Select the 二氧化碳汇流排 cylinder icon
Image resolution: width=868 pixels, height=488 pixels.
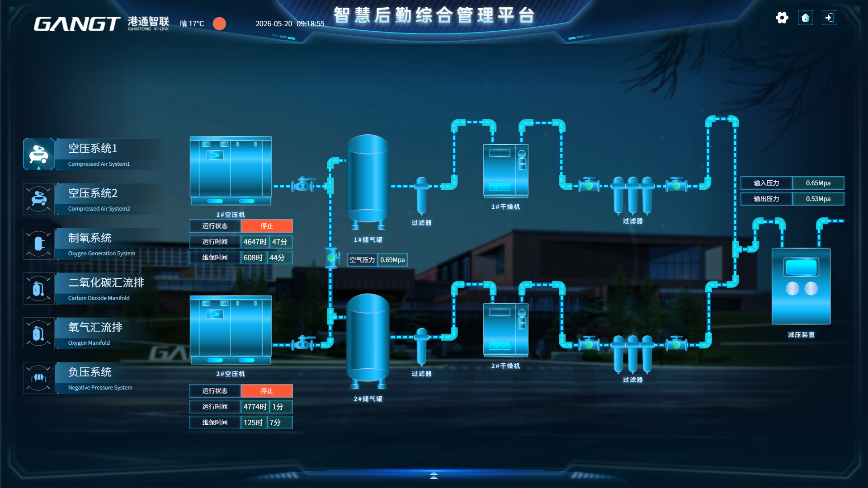pos(39,288)
